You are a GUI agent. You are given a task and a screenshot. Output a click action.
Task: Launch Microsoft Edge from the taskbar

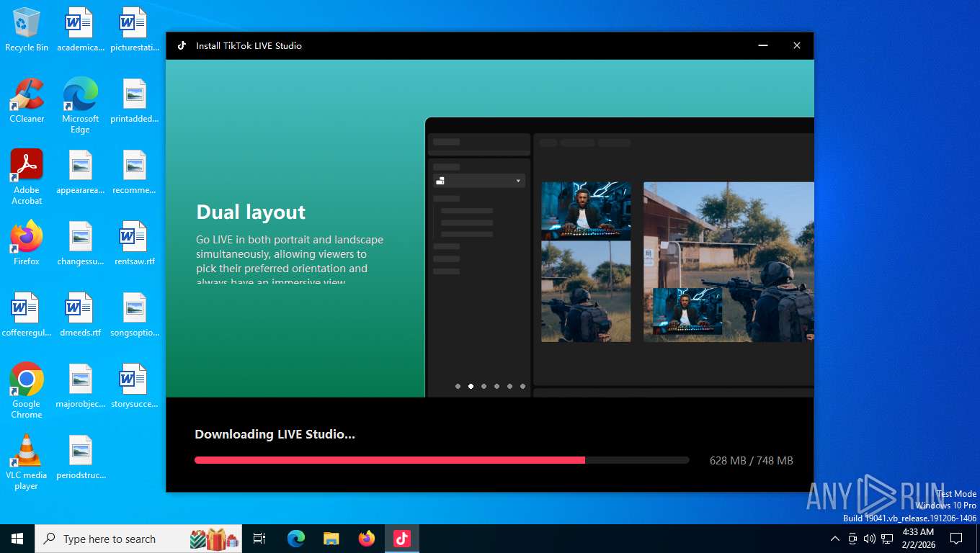pyautogui.click(x=296, y=539)
